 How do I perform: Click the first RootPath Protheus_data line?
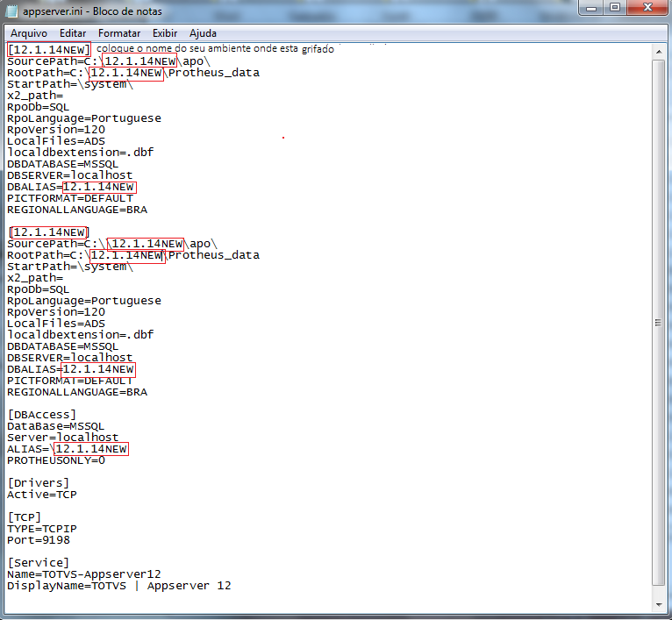pyautogui.click(x=133, y=73)
